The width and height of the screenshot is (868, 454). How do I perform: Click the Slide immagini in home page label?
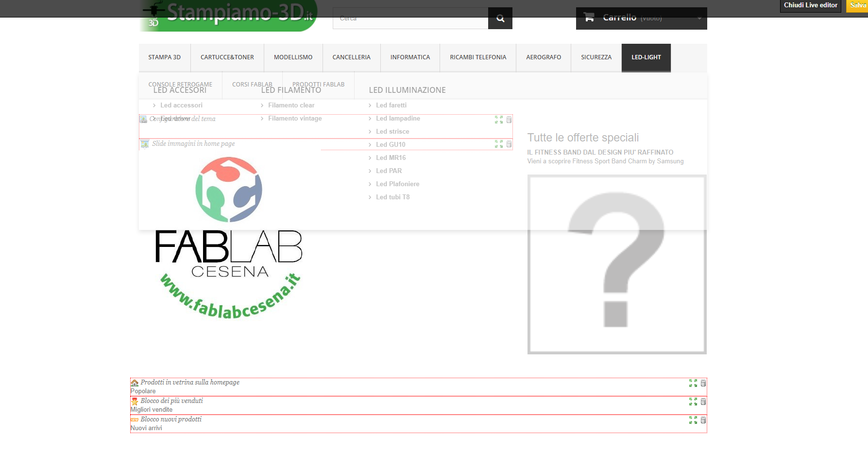tap(193, 144)
